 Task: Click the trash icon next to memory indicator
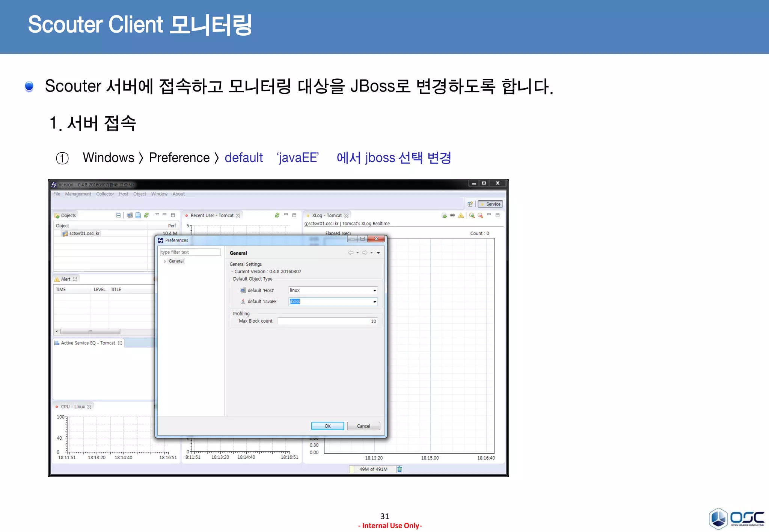click(400, 469)
